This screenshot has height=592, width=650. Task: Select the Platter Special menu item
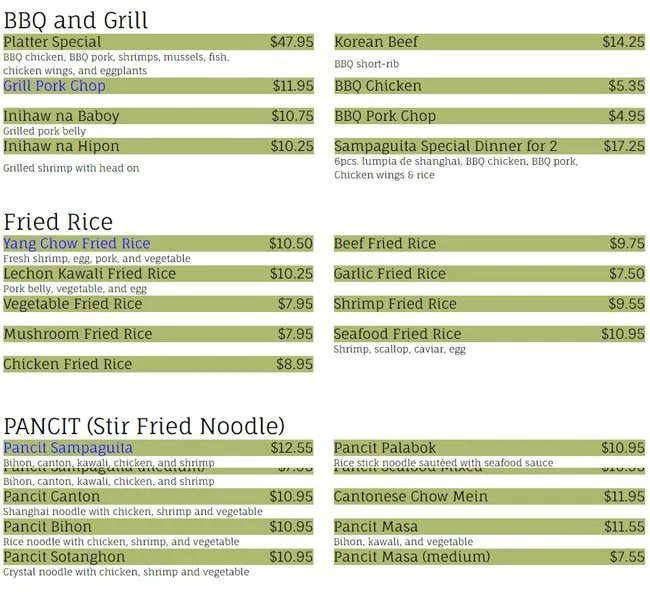point(52,42)
